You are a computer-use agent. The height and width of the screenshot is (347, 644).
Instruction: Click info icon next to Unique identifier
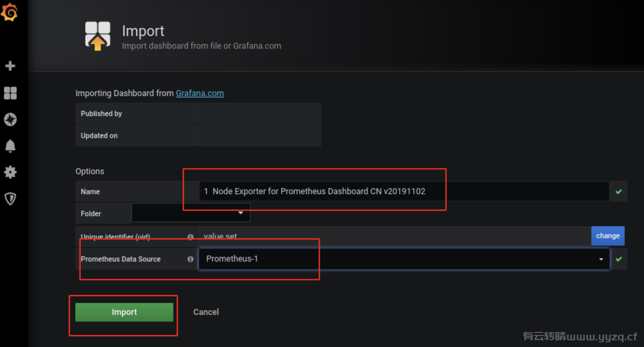(190, 237)
